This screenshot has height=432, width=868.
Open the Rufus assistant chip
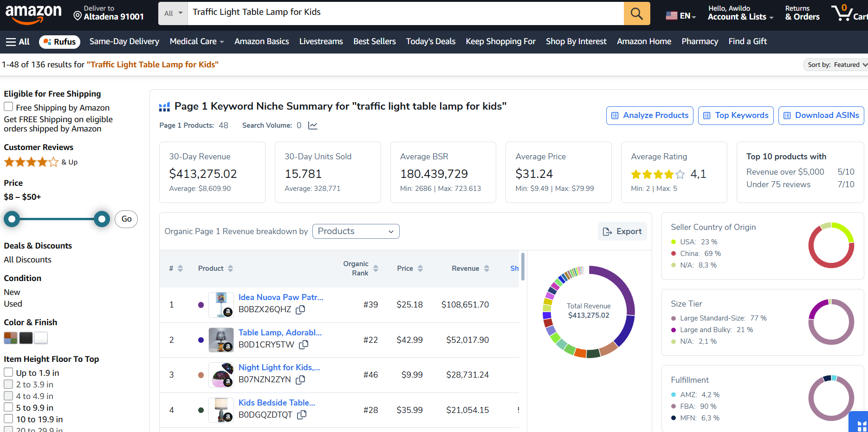tap(59, 42)
